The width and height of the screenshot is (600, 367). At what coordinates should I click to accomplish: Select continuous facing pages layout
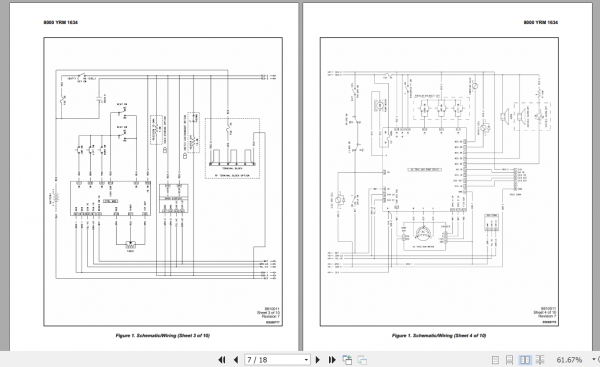pyautogui.click(x=540, y=360)
